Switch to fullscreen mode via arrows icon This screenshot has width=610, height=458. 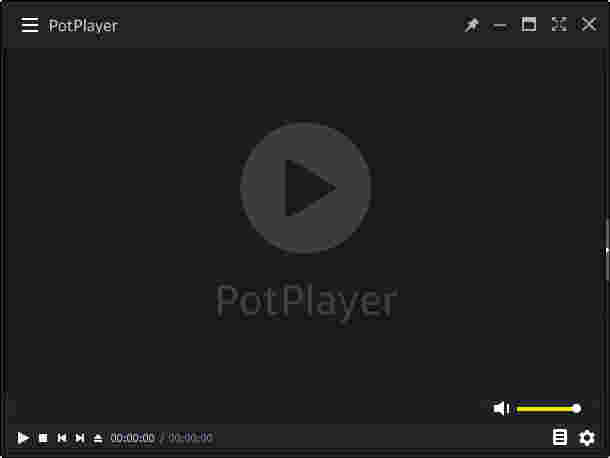559,25
